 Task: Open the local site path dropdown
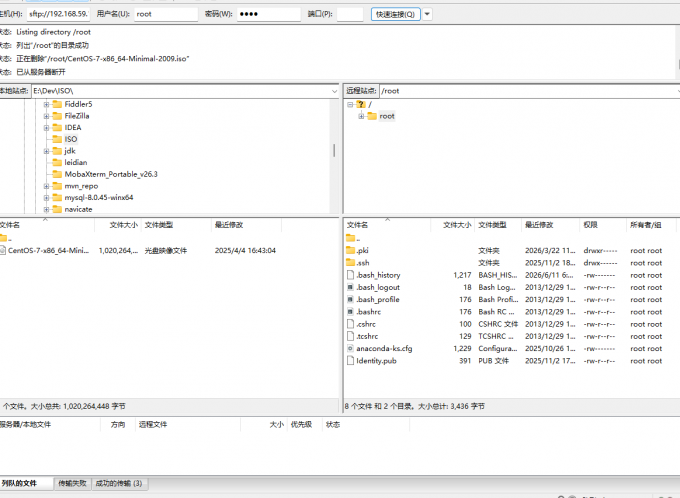coord(334,91)
